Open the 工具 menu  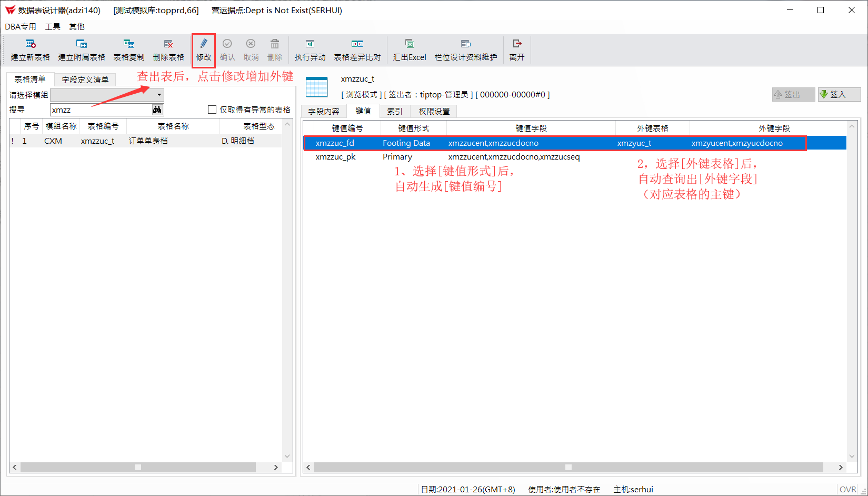(53, 26)
